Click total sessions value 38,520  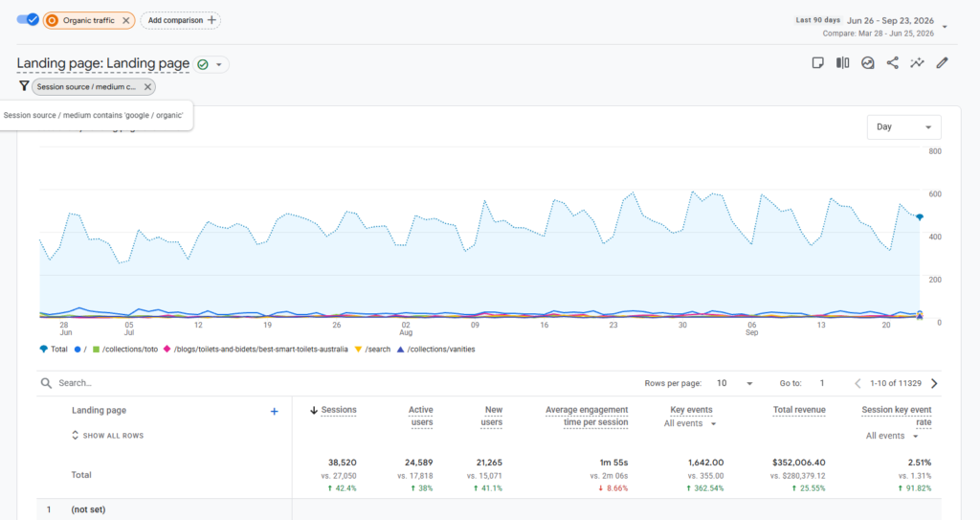(343, 463)
